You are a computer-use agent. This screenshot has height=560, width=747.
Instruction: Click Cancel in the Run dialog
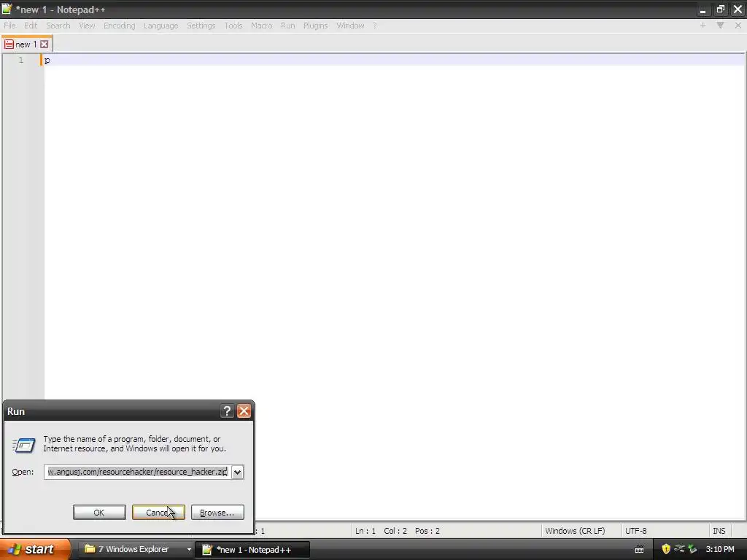[x=158, y=513]
